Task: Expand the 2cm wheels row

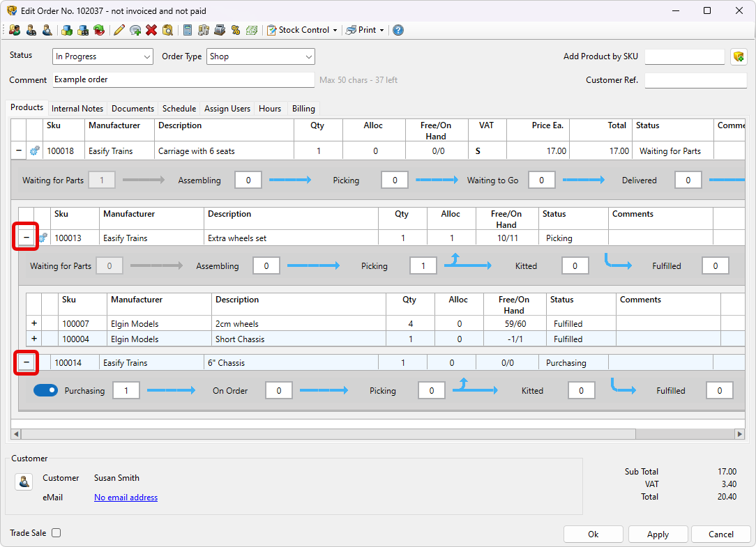Action: click(x=34, y=323)
